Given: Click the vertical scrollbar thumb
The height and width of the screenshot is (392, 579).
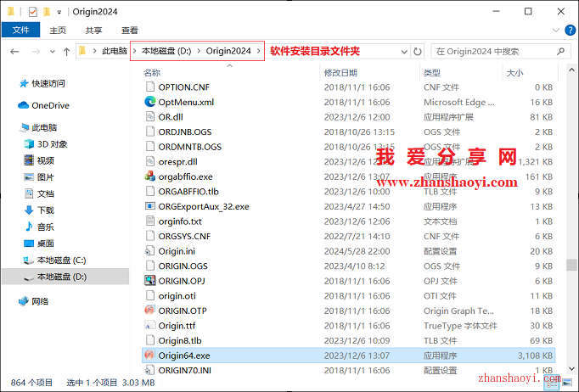Looking at the screenshot, I should click(x=571, y=264).
